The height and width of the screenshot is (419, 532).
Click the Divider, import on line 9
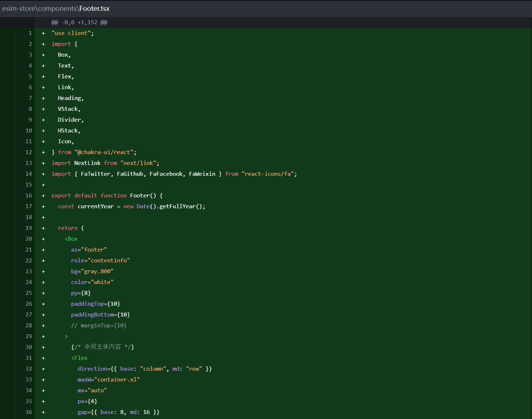(71, 120)
